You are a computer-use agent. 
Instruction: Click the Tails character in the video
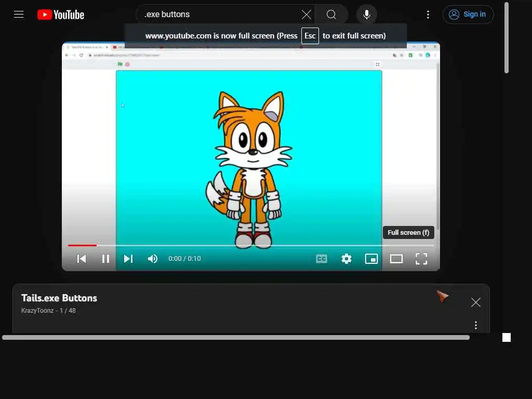[249, 170]
